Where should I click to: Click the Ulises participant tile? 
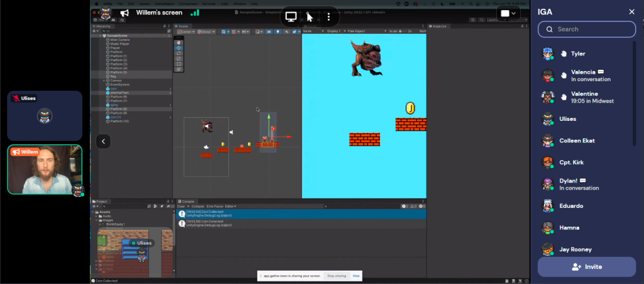click(x=45, y=116)
